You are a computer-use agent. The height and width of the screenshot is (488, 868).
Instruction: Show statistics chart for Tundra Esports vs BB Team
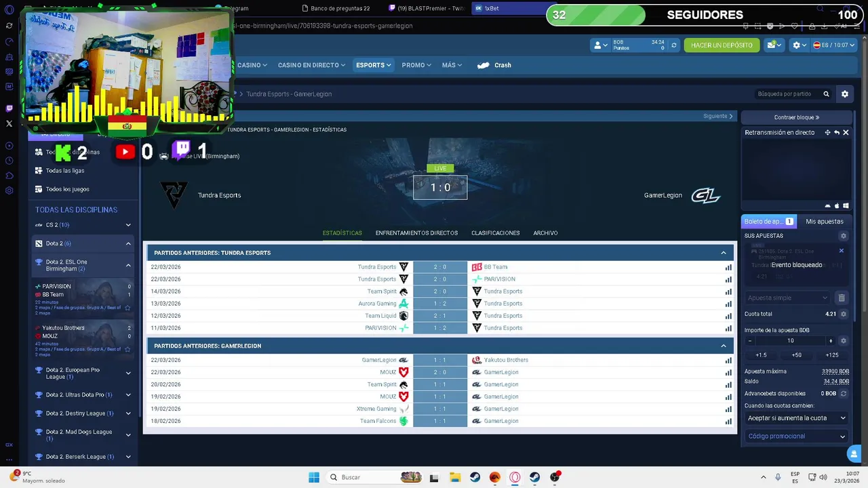click(728, 267)
